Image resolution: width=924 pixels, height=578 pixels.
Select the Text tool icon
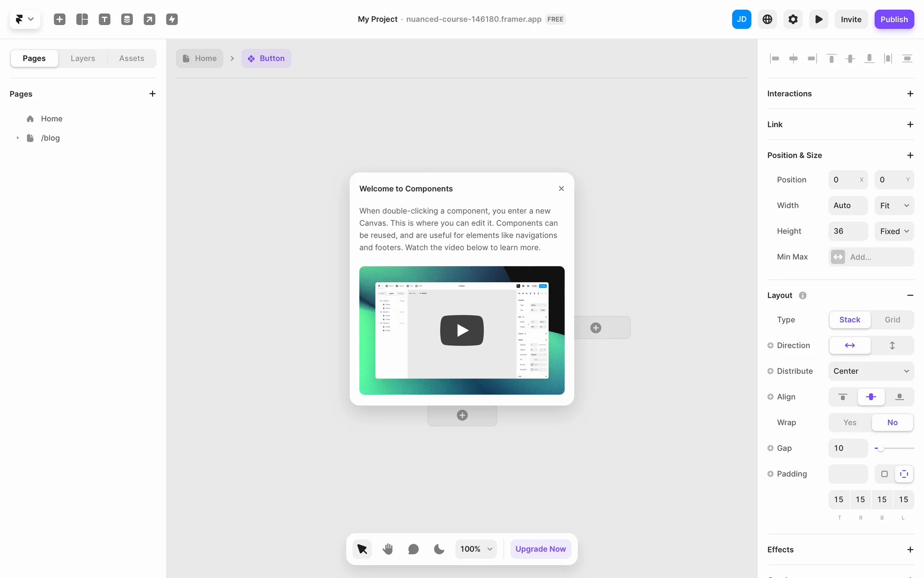[104, 19]
